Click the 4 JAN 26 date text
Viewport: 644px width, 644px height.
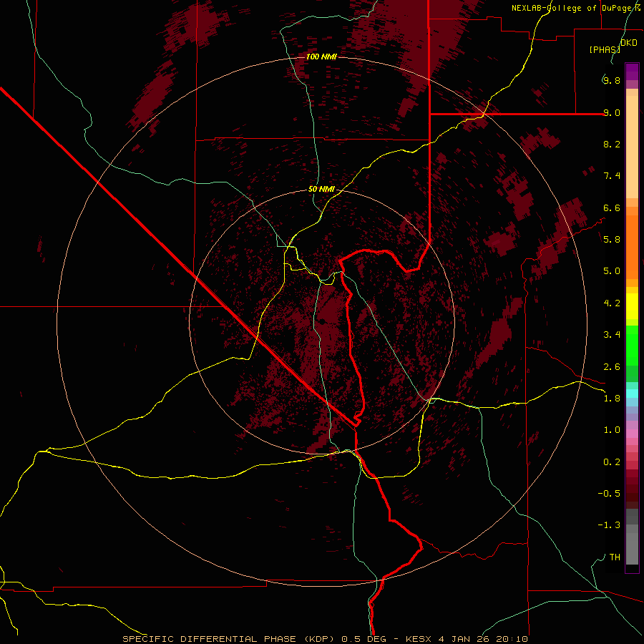(465, 639)
